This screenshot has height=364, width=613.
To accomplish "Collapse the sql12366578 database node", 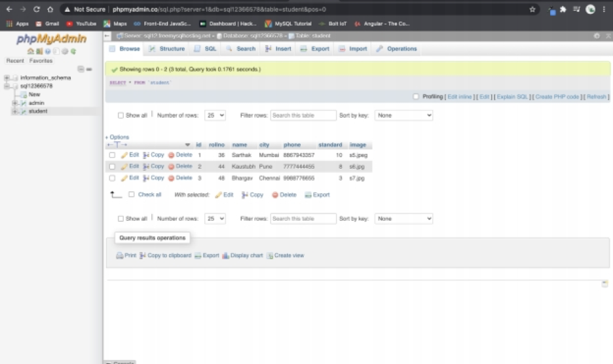I will (7, 86).
